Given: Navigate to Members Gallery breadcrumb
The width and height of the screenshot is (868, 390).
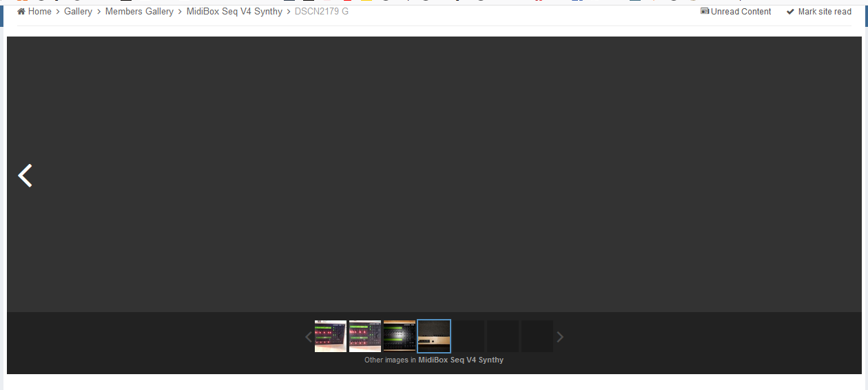Looking at the screenshot, I should click(x=139, y=12).
